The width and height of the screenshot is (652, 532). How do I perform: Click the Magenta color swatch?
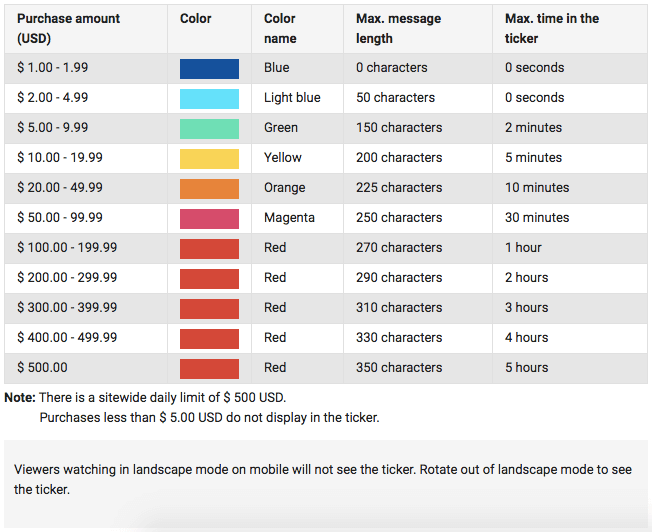click(209, 218)
